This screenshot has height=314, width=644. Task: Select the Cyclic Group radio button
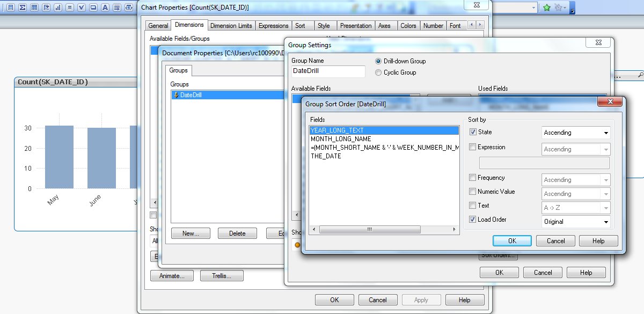click(x=379, y=72)
